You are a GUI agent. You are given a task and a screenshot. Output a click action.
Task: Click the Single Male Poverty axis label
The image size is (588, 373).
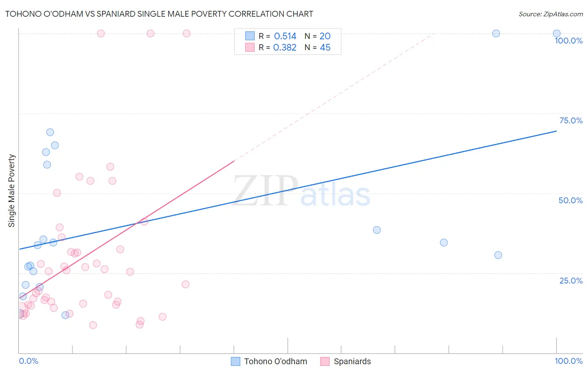12,191
